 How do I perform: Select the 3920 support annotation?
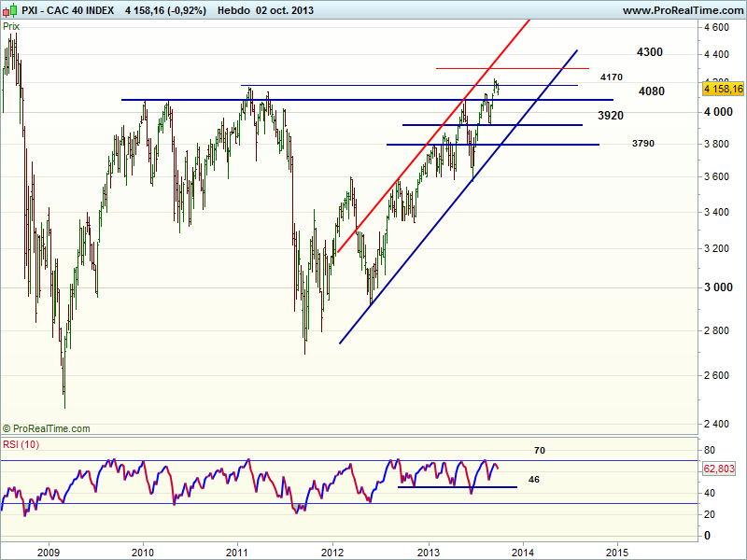tap(611, 116)
